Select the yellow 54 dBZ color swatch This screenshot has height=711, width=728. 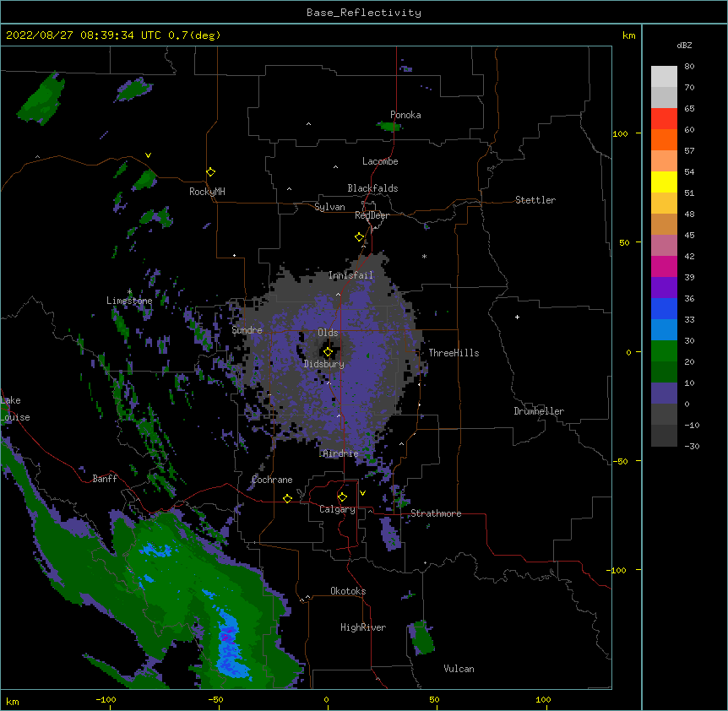tap(664, 182)
